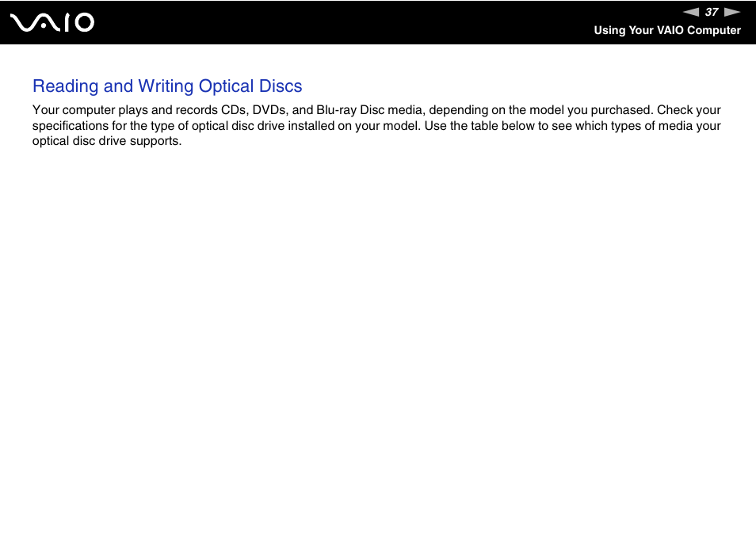Click the VAIO logo
Screen dimensions: 756x534
click(x=52, y=23)
